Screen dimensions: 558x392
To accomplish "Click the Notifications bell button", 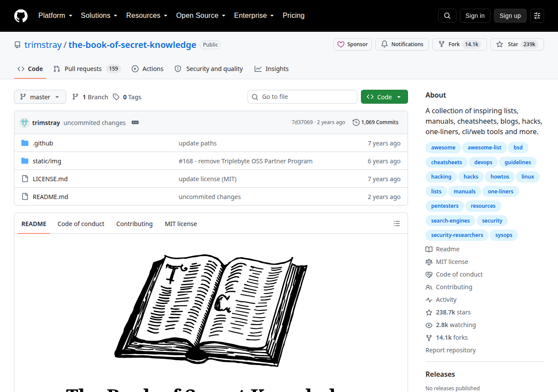I will point(402,44).
